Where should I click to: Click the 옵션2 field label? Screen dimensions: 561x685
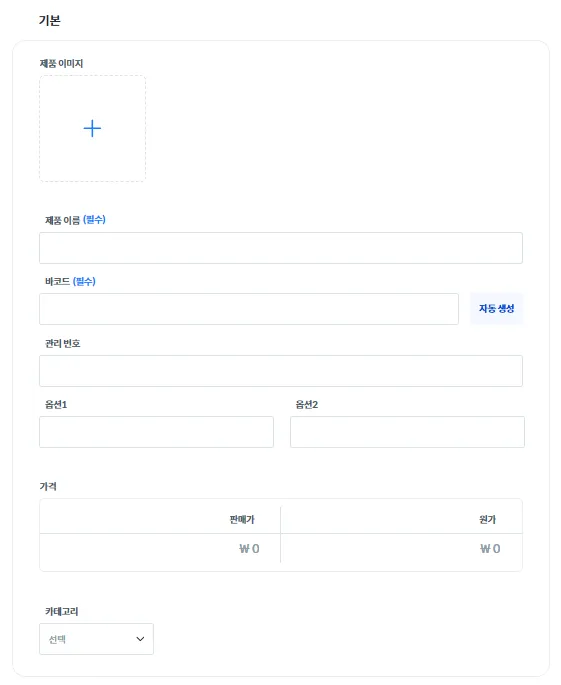point(307,405)
